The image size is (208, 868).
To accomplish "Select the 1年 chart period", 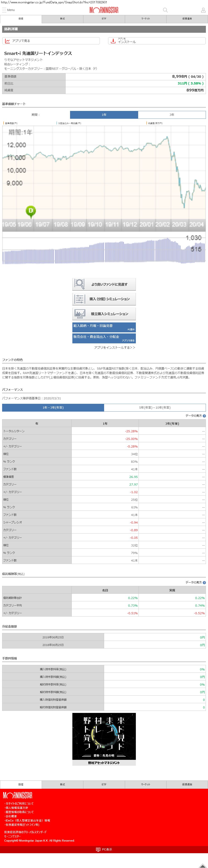I will coord(104,115).
